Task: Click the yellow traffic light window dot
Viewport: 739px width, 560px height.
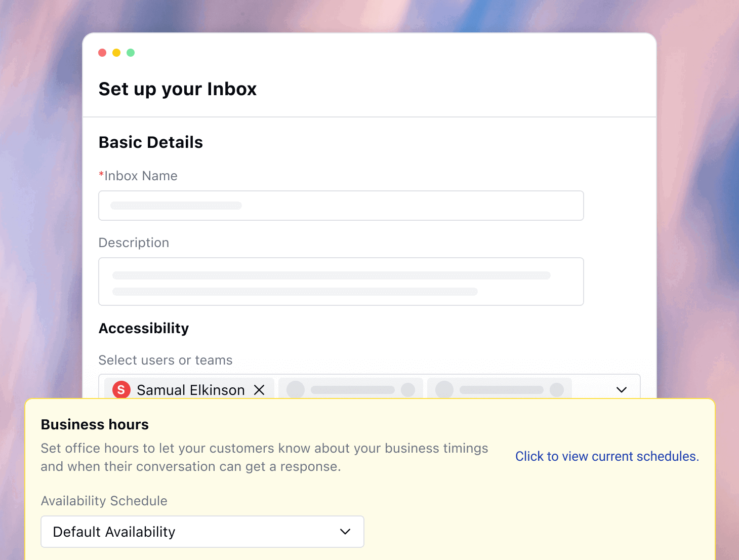Action: pyautogui.click(x=116, y=52)
